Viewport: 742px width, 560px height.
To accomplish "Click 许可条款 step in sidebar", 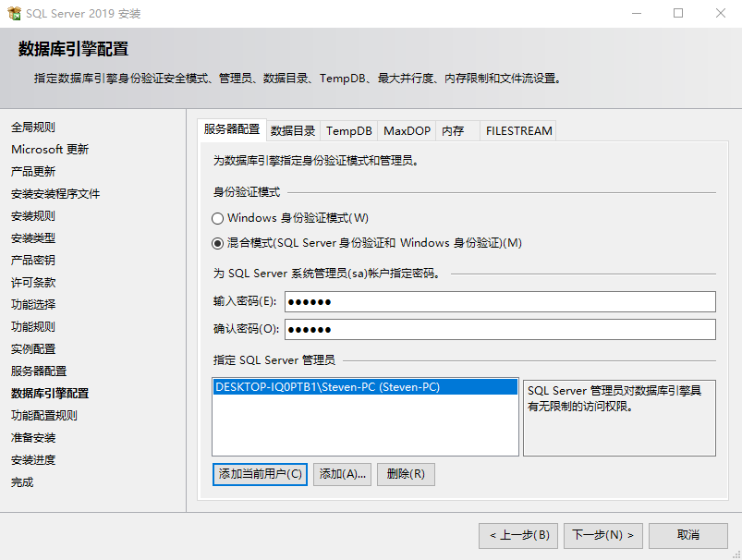I will point(33,283).
